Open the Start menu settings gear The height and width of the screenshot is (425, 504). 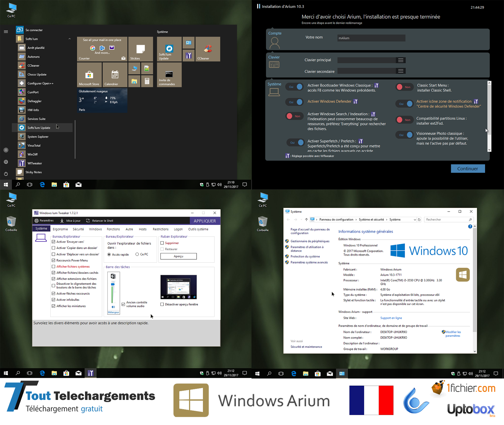click(x=6, y=162)
